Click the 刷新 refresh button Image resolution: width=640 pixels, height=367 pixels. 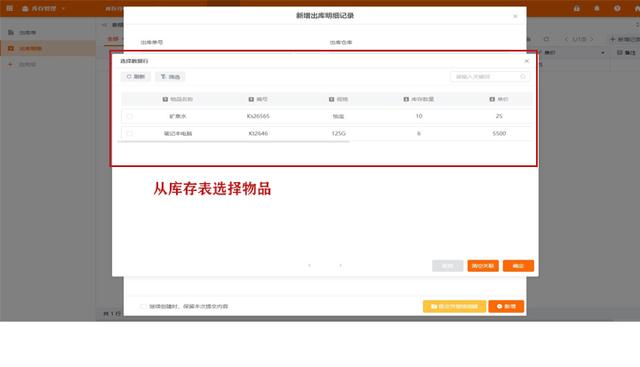(x=136, y=77)
